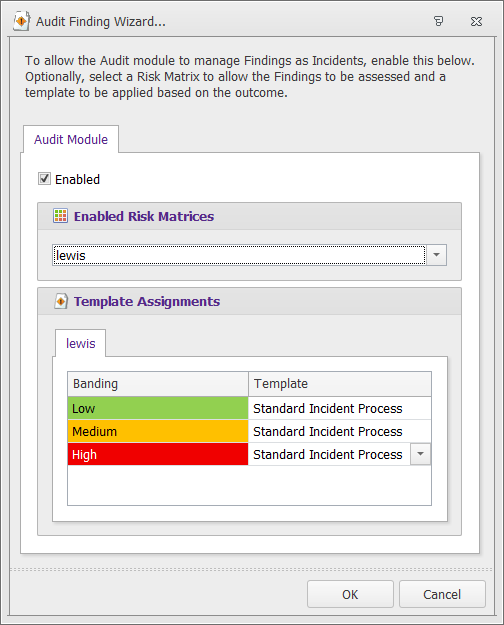Click the pin icon in title bar
Viewport: 504px width, 625px height.
point(438,21)
